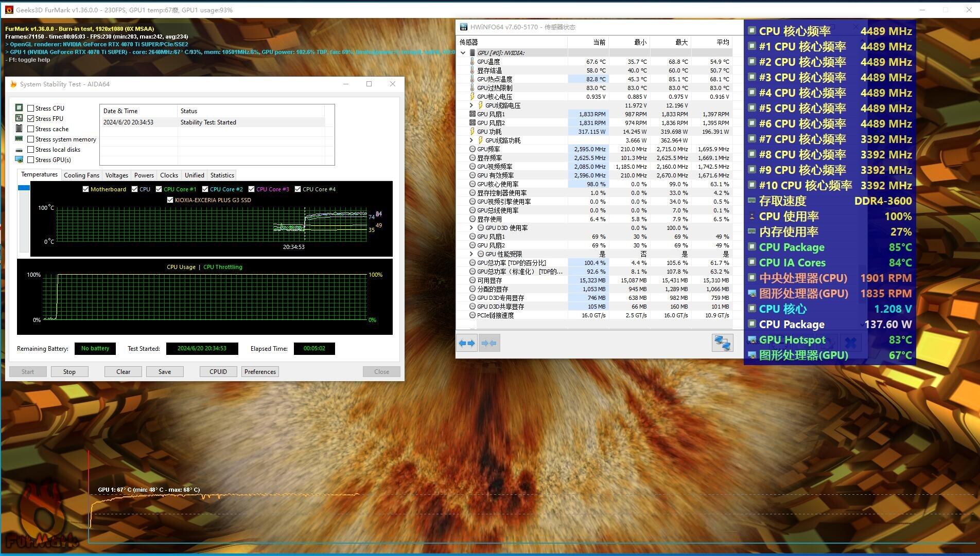This screenshot has width=980, height=556.
Task: Click the Stress local disks drive icon
Action: click(19, 150)
